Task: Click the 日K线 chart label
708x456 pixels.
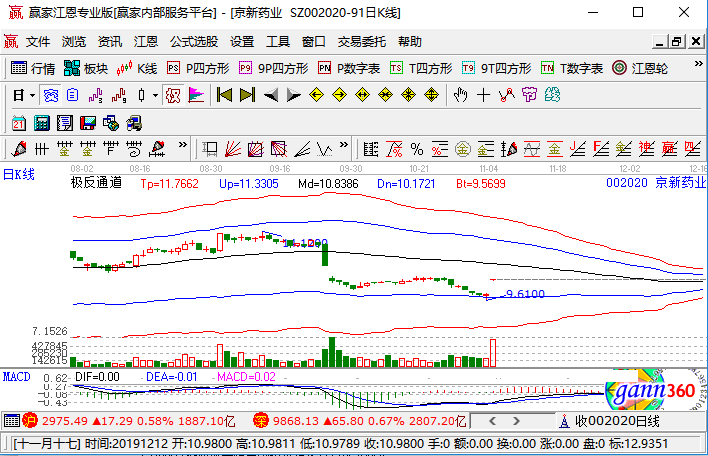Action: (19, 175)
